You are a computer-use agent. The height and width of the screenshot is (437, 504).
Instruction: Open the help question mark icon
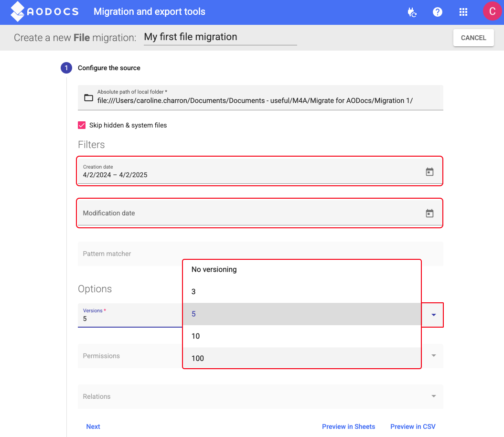click(438, 12)
